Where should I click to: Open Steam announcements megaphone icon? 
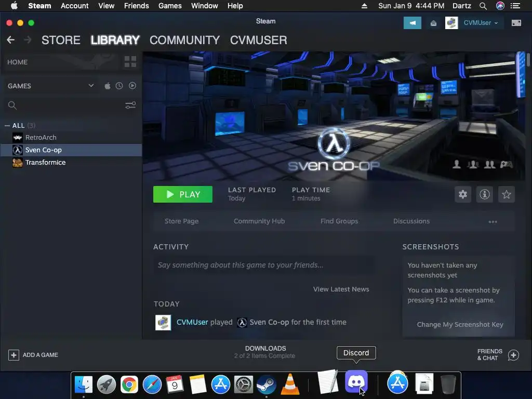(412, 23)
